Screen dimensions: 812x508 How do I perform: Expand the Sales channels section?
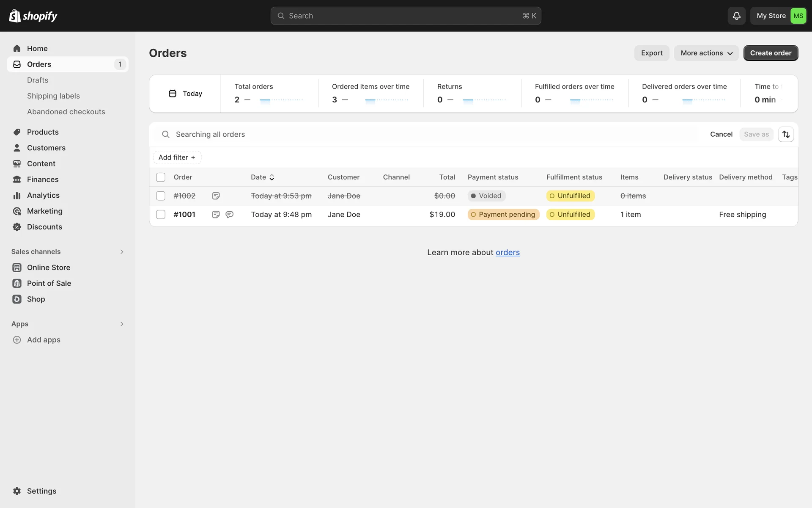coord(122,252)
